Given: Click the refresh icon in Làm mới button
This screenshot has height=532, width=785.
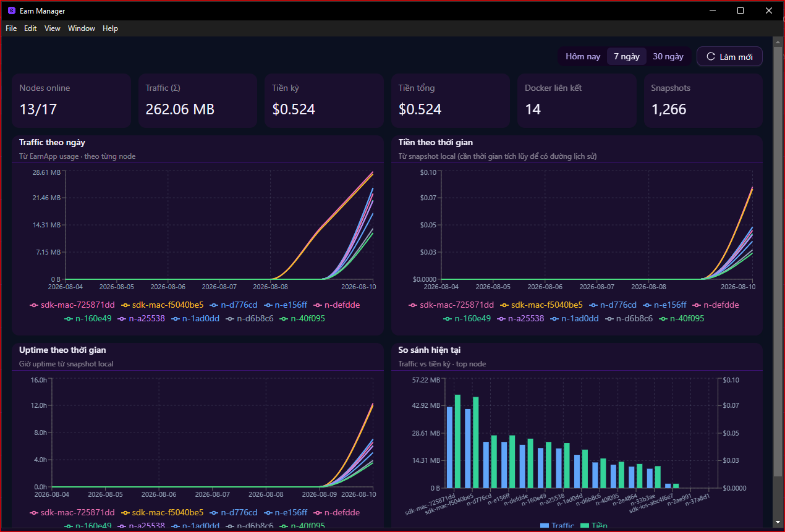Looking at the screenshot, I should coord(711,56).
